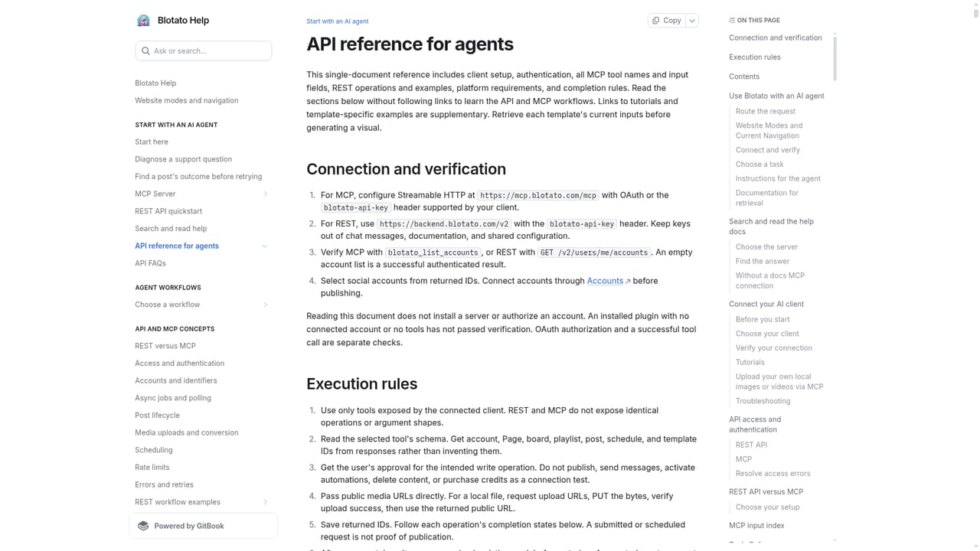980x551 pixels.
Task: Open Access and authentication page
Action: [180, 364]
